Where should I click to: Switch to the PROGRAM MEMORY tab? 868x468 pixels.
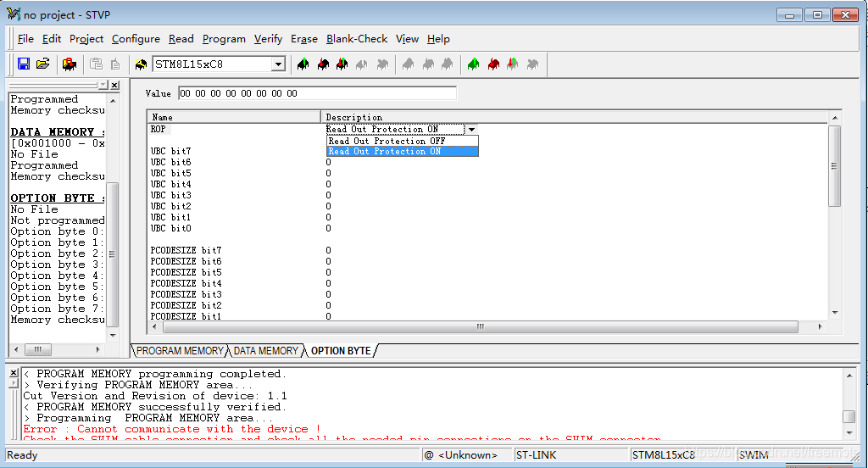point(180,351)
